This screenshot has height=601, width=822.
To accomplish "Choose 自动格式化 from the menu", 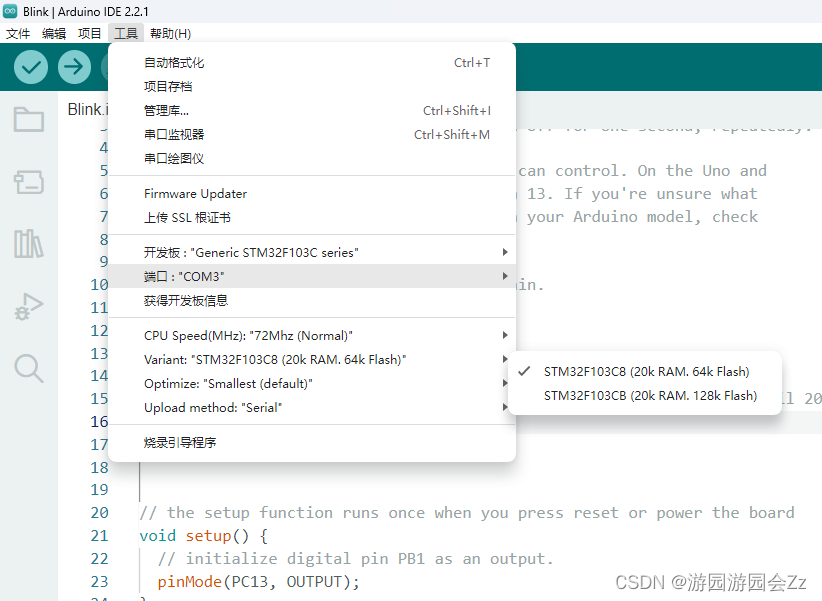I will (312, 63).
